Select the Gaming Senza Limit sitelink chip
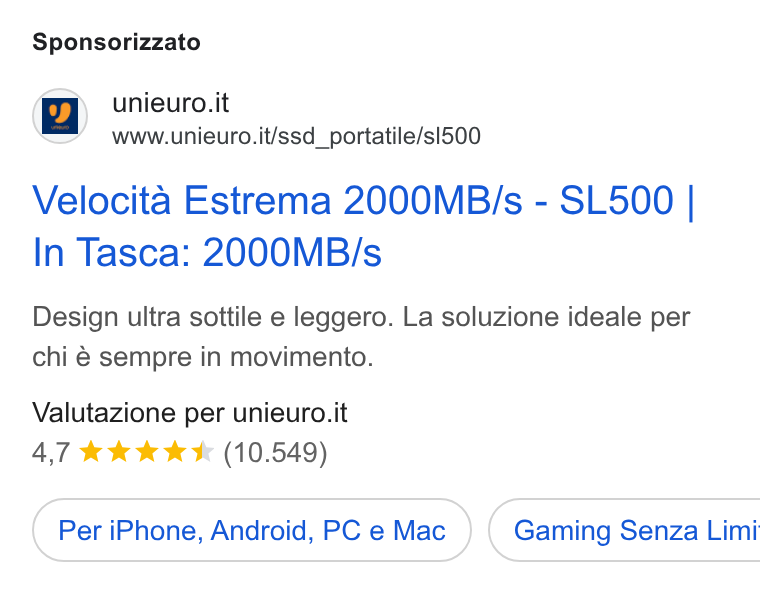This screenshot has width=760, height=594. click(624, 530)
